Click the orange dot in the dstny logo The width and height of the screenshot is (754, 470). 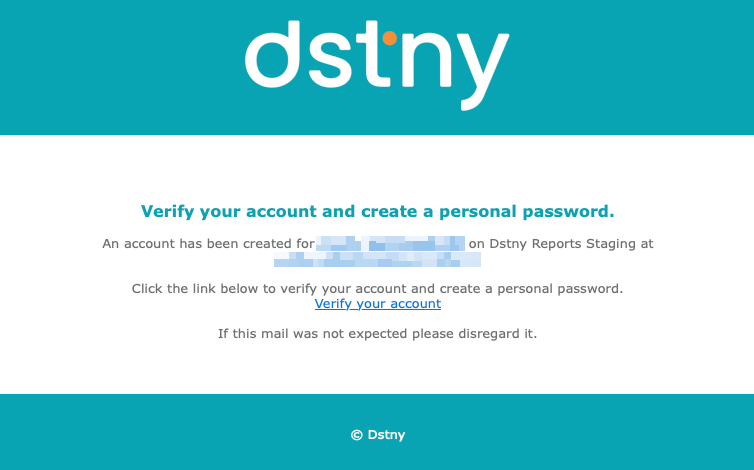[x=390, y=38]
